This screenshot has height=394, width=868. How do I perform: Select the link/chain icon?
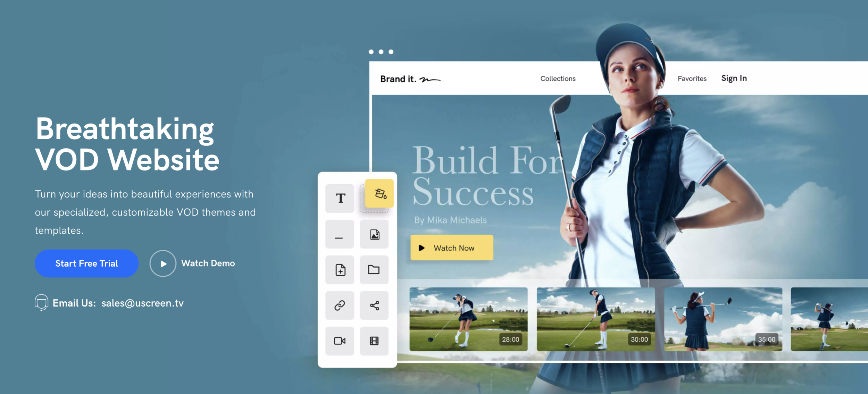pos(340,305)
